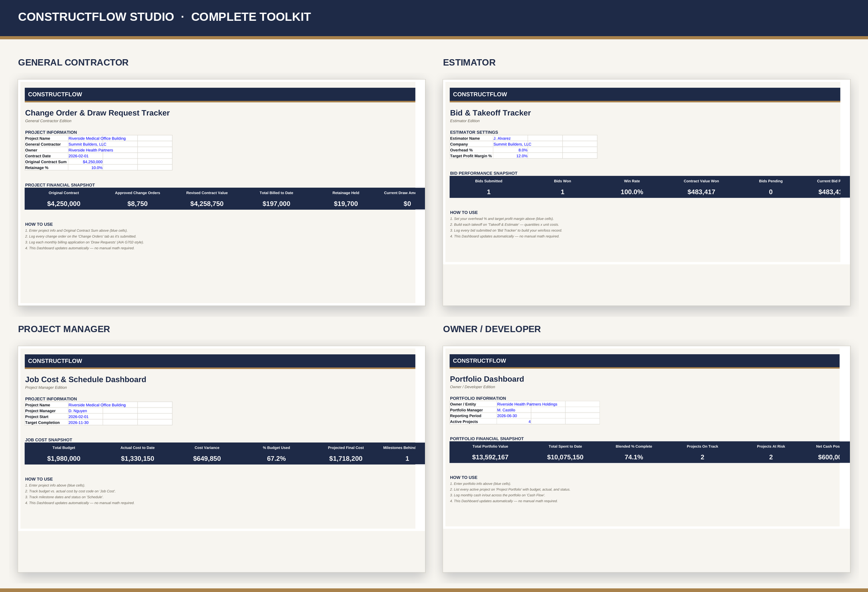Click 'PROJECT FINANCIAL SNAPSHOT' heading
Viewport: 868px width, 592px height.
[60, 185]
